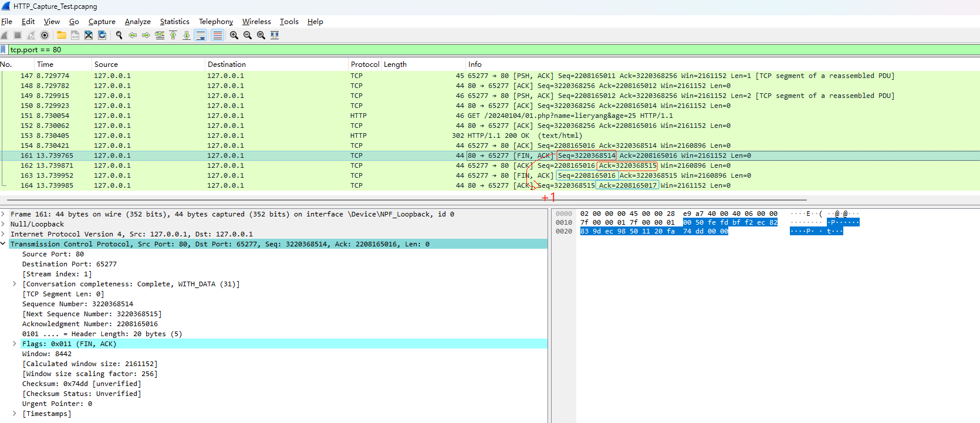
Task: Select packet 162 at time 13.739871
Action: click(x=489, y=165)
